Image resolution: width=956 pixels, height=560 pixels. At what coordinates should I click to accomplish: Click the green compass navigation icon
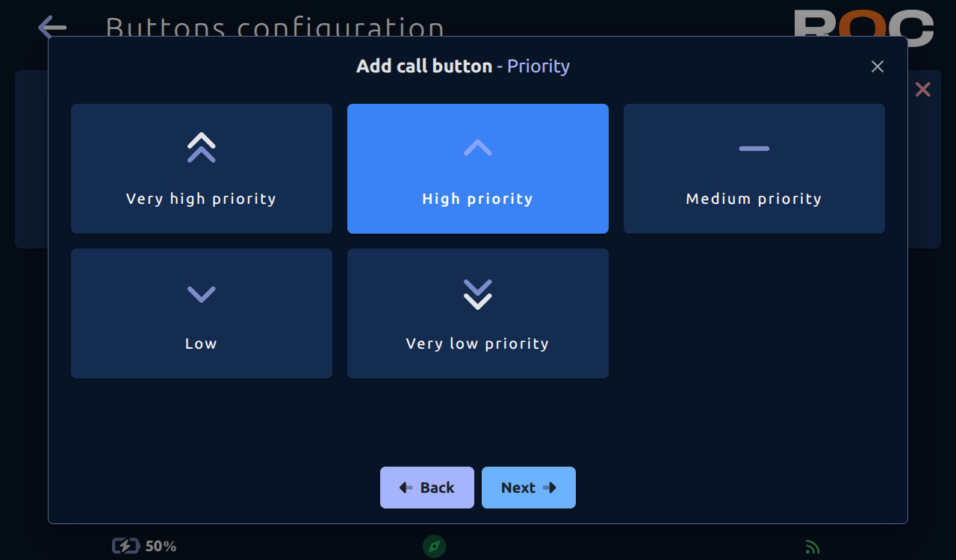pyautogui.click(x=434, y=547)
